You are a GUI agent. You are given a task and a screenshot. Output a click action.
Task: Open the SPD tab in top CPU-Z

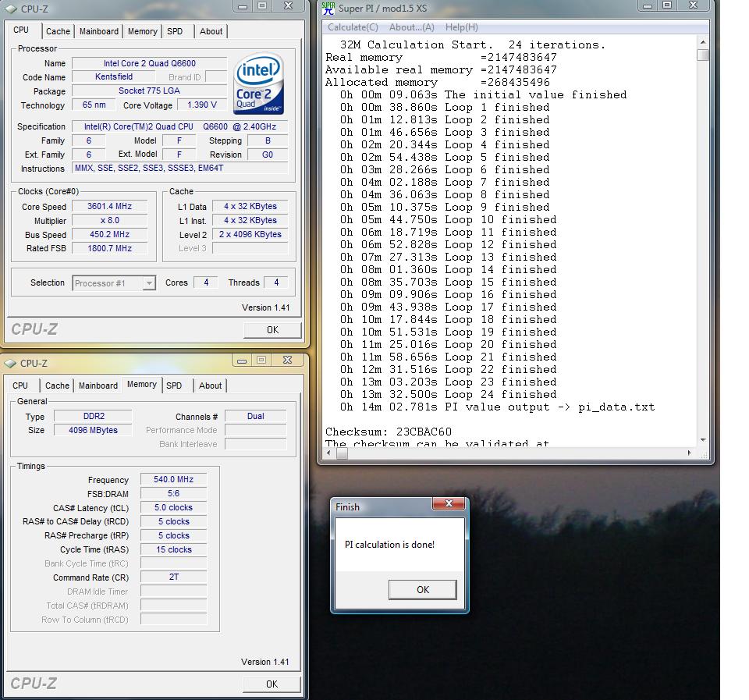pos(175,31)
